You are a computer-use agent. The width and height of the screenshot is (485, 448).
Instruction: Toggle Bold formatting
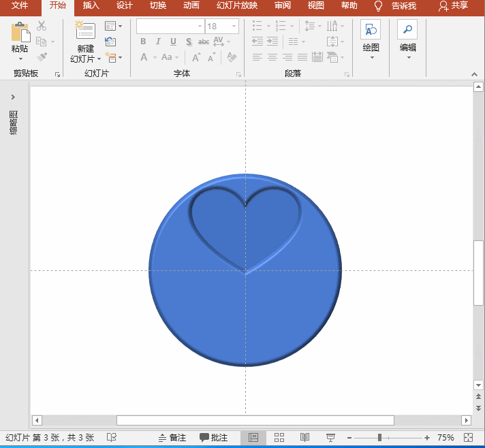click(x=143, y=42)
